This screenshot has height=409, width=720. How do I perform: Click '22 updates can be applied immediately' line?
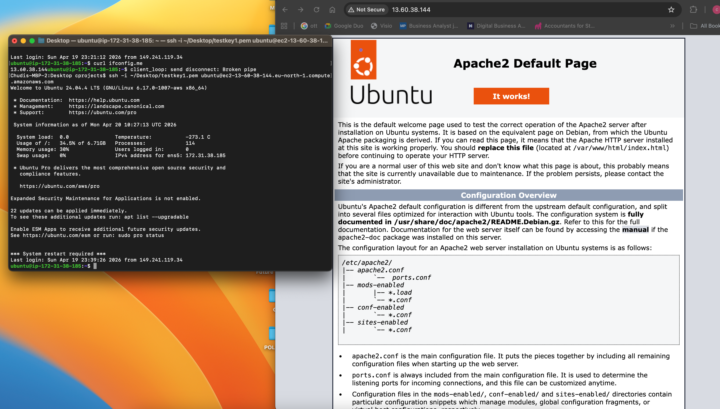click(x=68, y=211)
